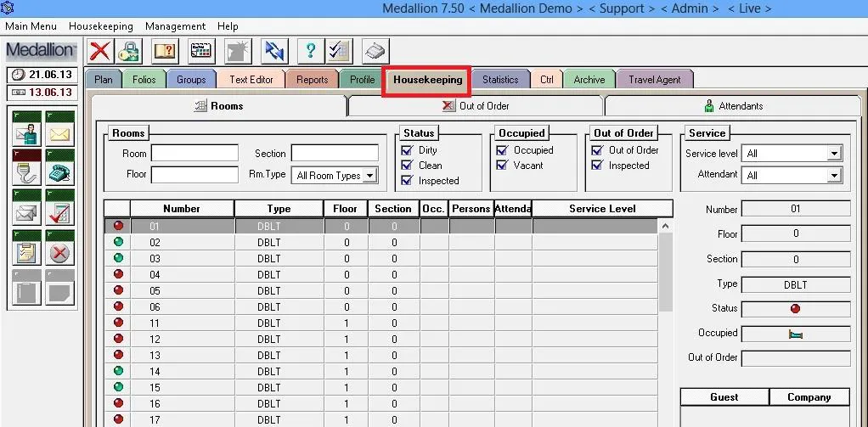The height and width of the screenshot is (427, 868).
Task: Open the Out of Order sub-tab
Action: 476,105
